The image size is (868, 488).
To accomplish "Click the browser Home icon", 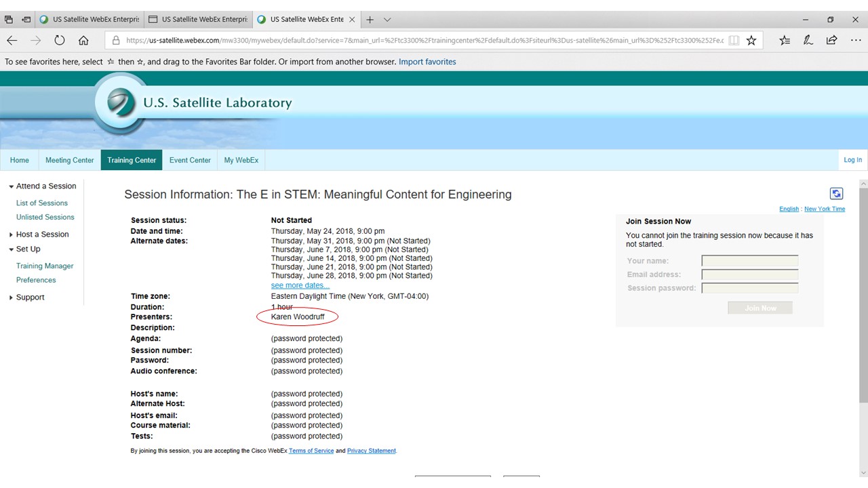I will click(83, 41).
